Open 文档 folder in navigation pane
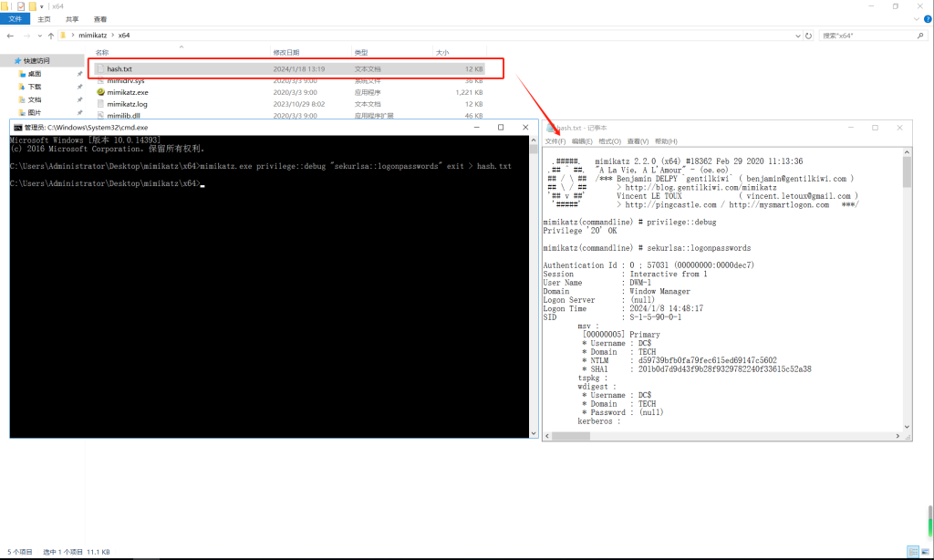This screenshot has width=934, height=560. [35, 100]
